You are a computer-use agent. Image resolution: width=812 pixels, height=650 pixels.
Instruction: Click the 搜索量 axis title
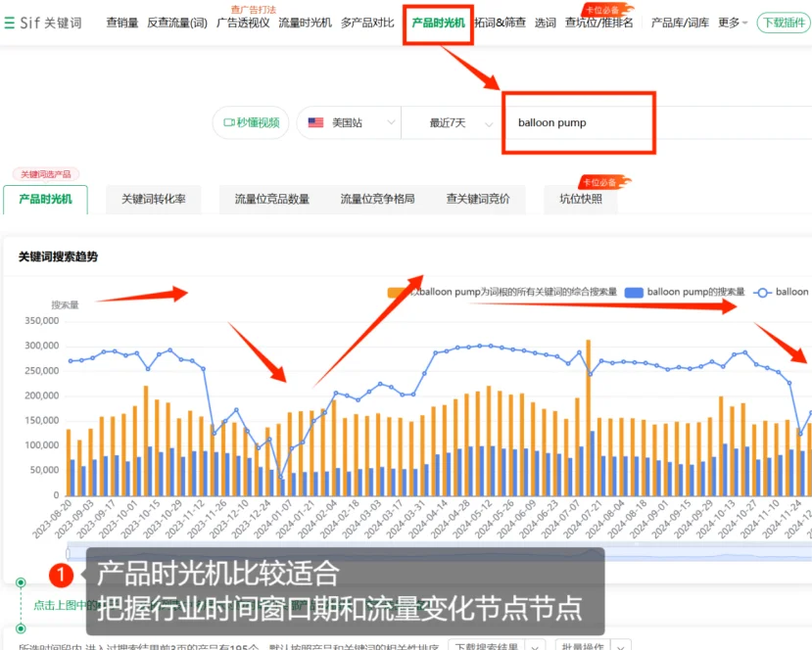[x=66, y=304]
